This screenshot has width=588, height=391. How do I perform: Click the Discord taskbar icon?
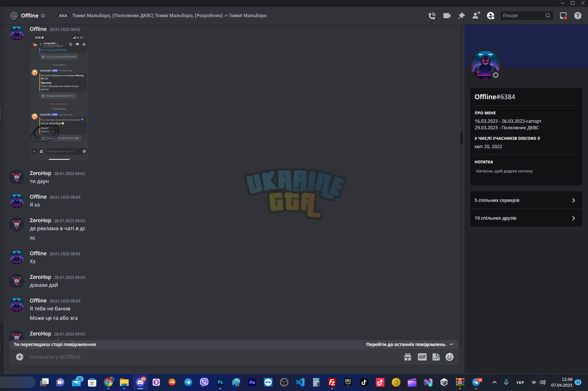[x=140, y=382]
